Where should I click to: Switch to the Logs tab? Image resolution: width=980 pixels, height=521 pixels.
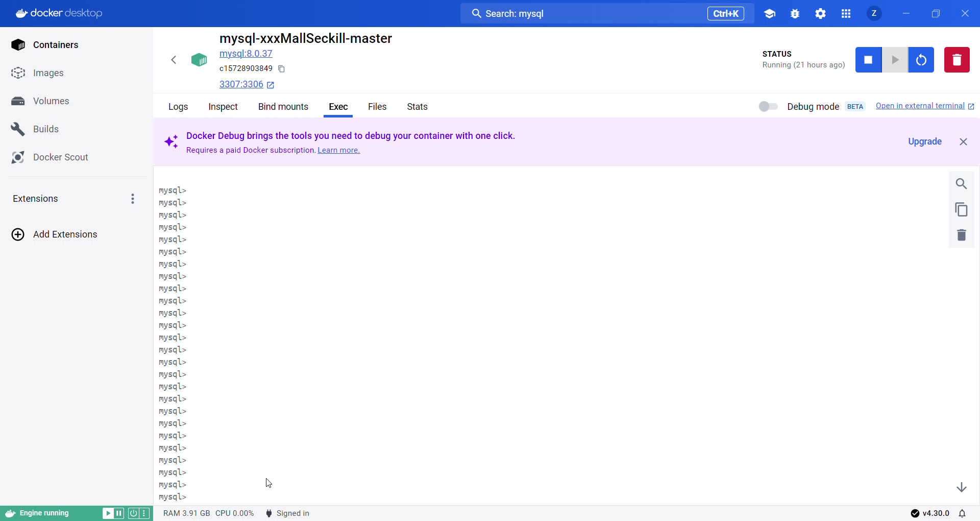click(x=179, y=107)
